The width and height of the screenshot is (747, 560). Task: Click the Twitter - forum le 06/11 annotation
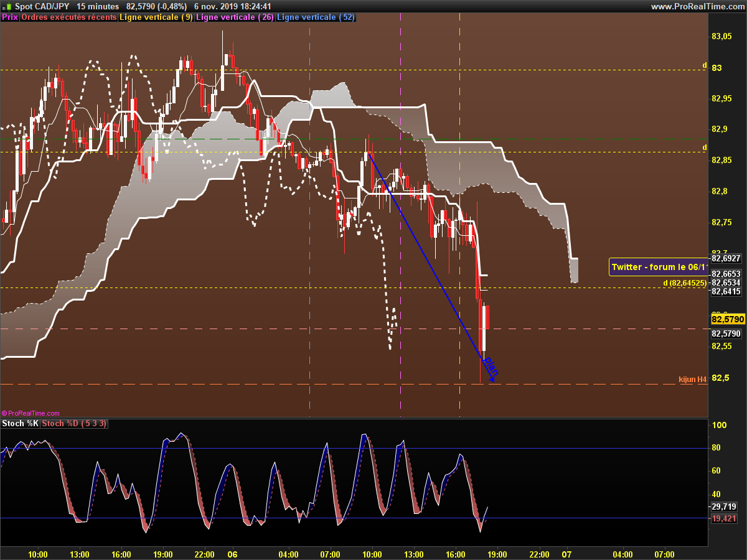659,267
